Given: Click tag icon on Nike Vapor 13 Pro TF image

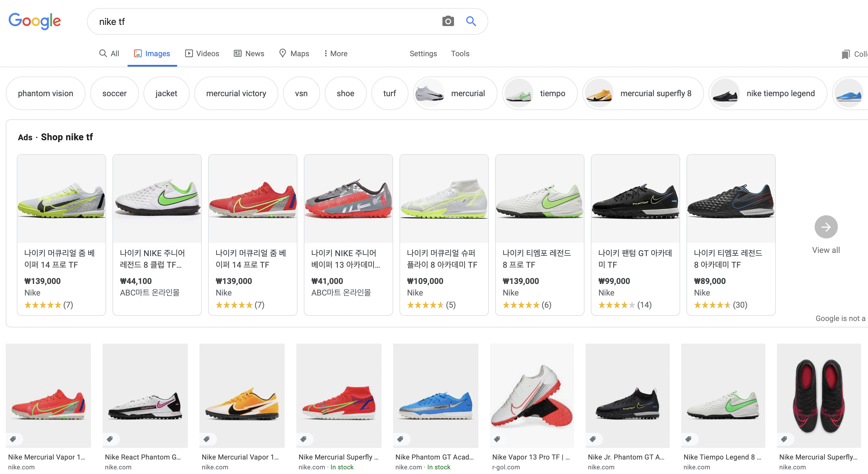Looking at the screenshot, I should coord(497,439).
